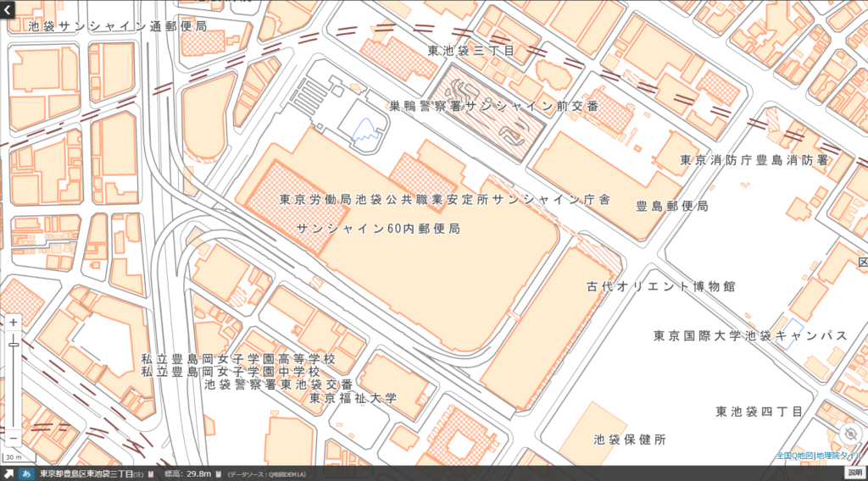Viewport: 868px width, 481px height.
Task: Copy the address using its clipboard icon
Action: click(x=150, y=473)
